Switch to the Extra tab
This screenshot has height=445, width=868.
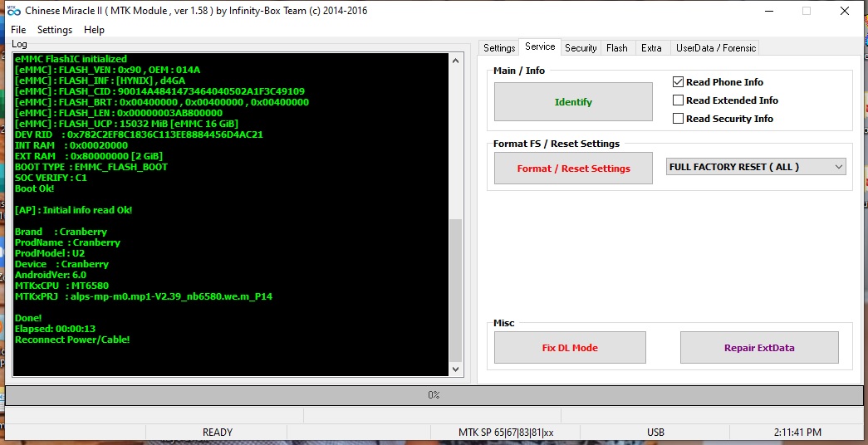point(651,48)
